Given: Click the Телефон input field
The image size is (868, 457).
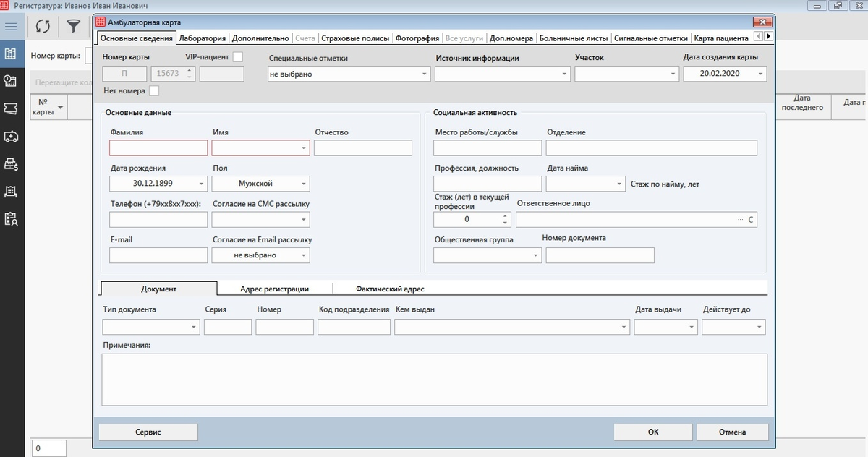Looking at the screenshot, I should [x=158, y=219].
